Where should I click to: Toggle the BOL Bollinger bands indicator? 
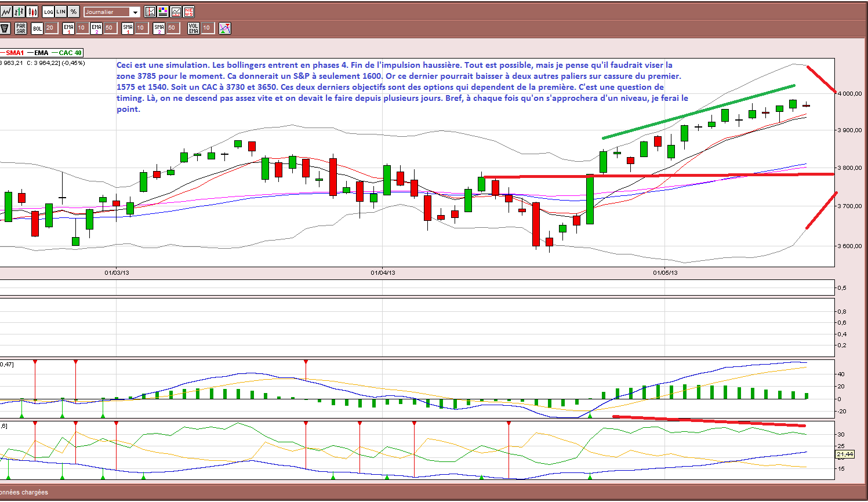[38, 28]
